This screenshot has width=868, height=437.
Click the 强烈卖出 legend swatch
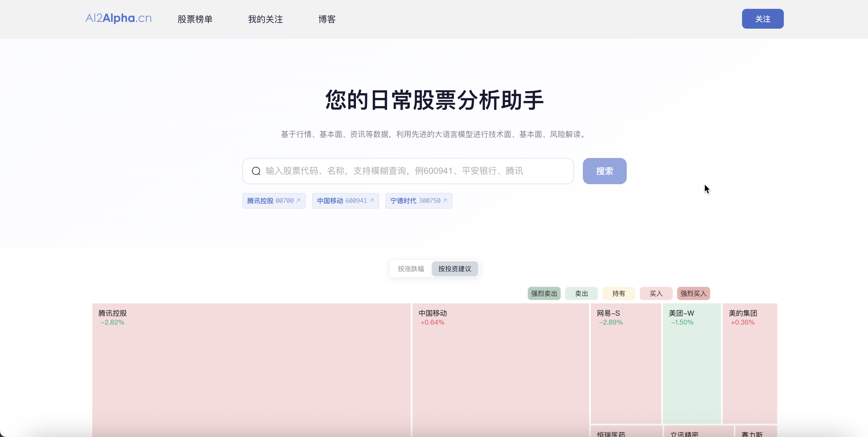[544, 293]
